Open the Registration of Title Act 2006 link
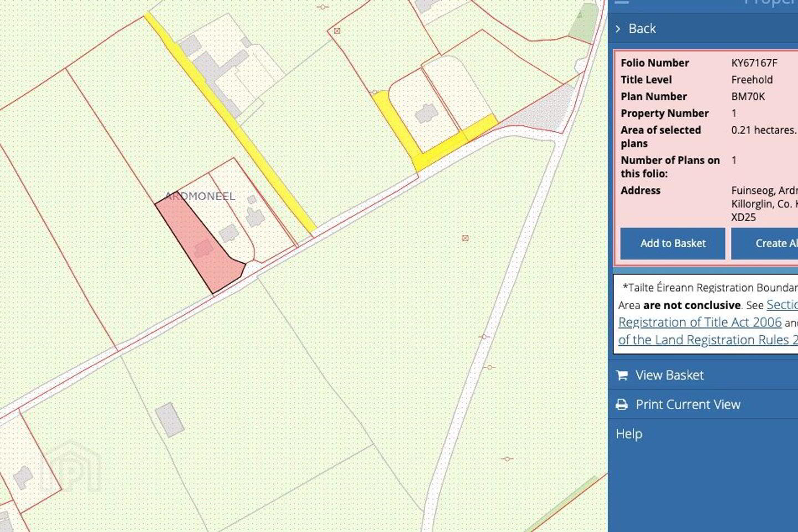The image size is (798, 532). (x=700, y=323)
